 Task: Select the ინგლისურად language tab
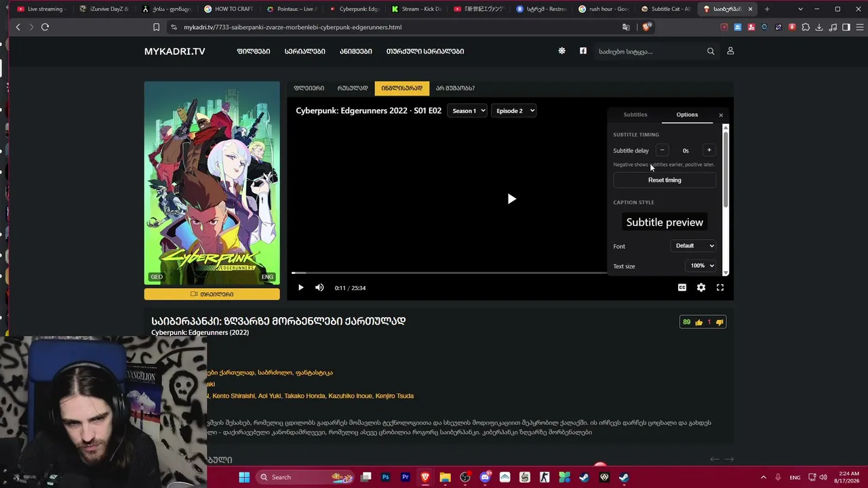pos(401,88)
